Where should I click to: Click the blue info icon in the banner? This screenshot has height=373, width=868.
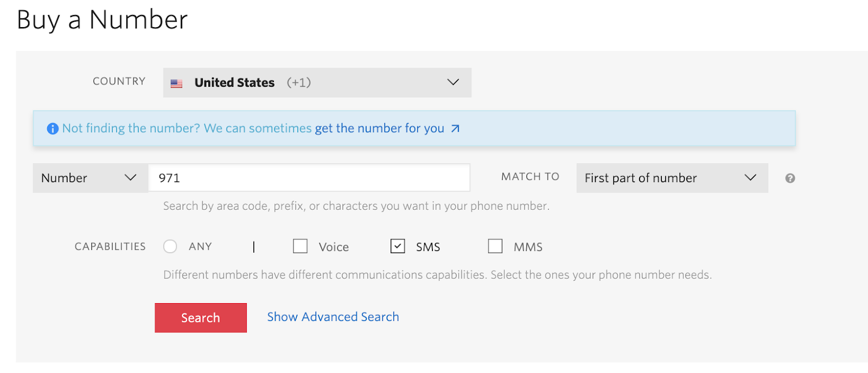coord(53,128)
